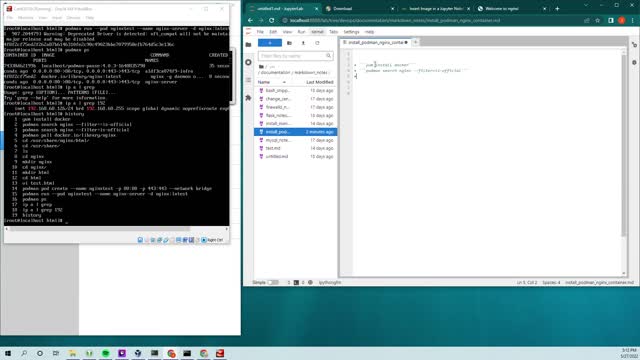The width and height of the screenshot is (640, 360).
Task: Open the VirtualBox Machine menu
Action: pos(25,18)
